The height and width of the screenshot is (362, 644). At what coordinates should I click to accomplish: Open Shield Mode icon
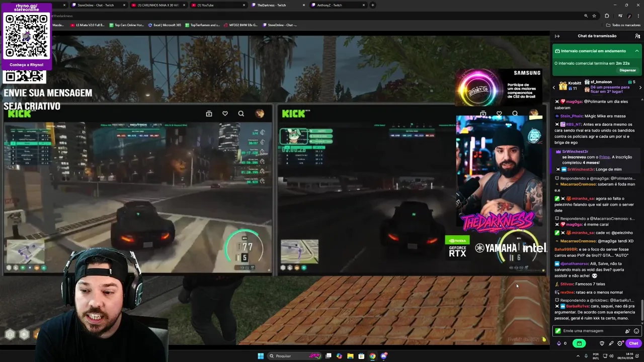coord(602,343)
